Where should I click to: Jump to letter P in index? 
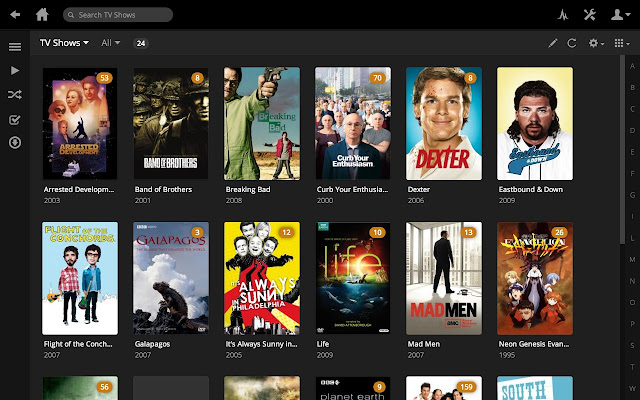tap(632, 324)
